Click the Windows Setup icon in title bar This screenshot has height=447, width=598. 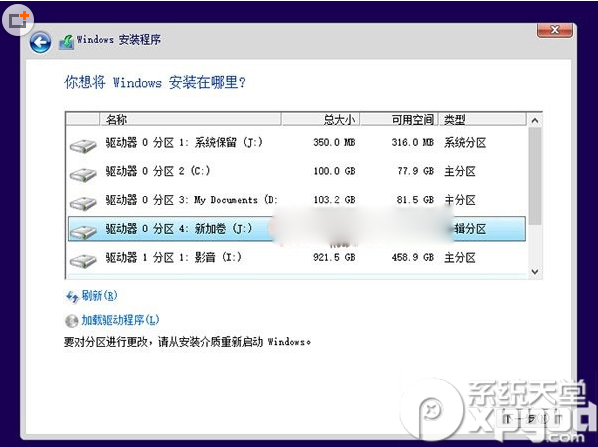coord(66,42)
